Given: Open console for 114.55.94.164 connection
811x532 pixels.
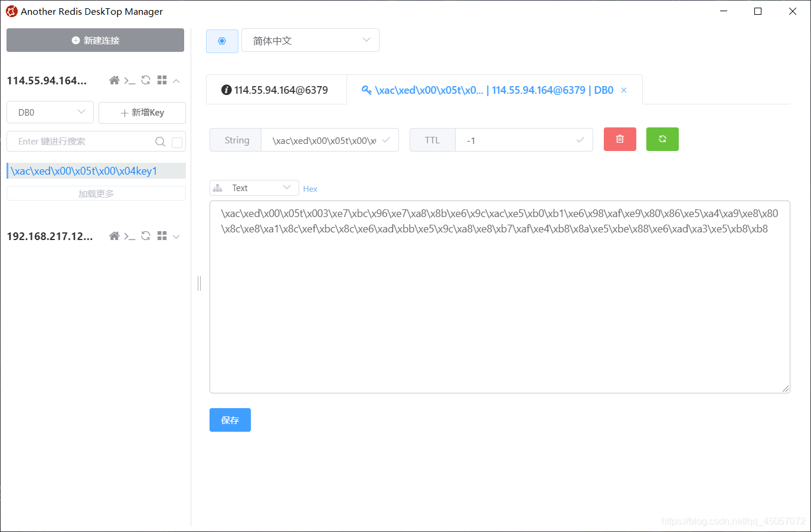Looking at the screenshot, I should coord(130,80).
